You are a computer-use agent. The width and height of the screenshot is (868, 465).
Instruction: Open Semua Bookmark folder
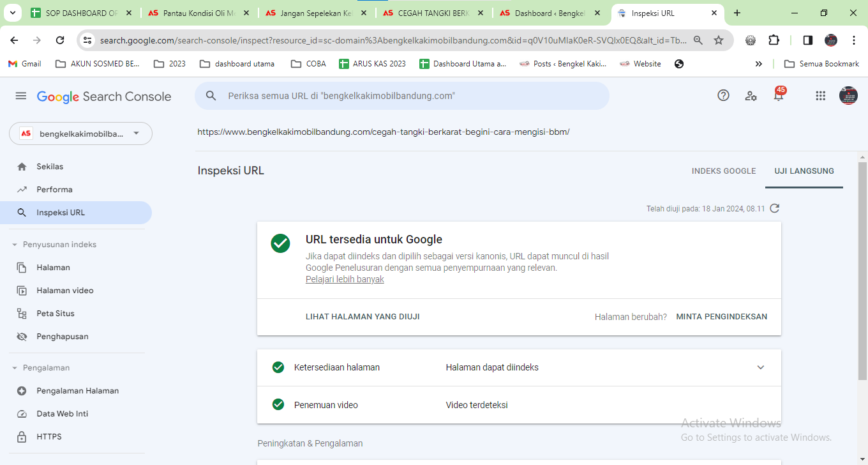click(x=821, y=64)
